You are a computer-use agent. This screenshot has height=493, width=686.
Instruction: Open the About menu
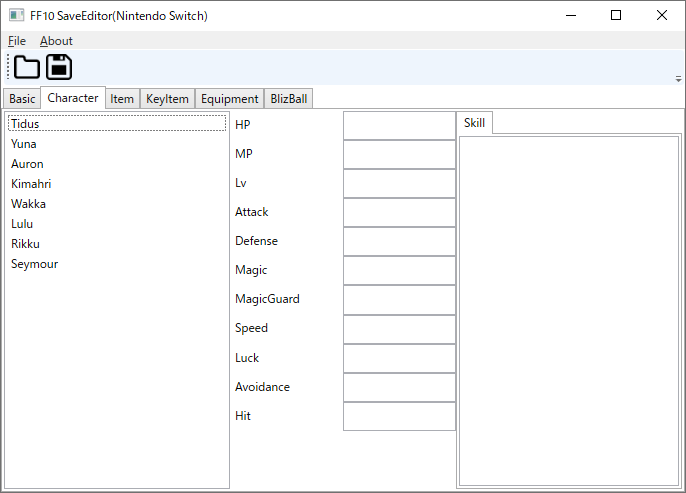click(56, 41)
